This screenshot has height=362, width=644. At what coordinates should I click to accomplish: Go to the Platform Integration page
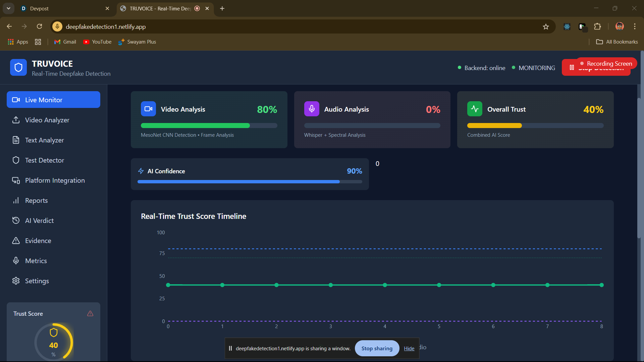(x=55, y=180)
